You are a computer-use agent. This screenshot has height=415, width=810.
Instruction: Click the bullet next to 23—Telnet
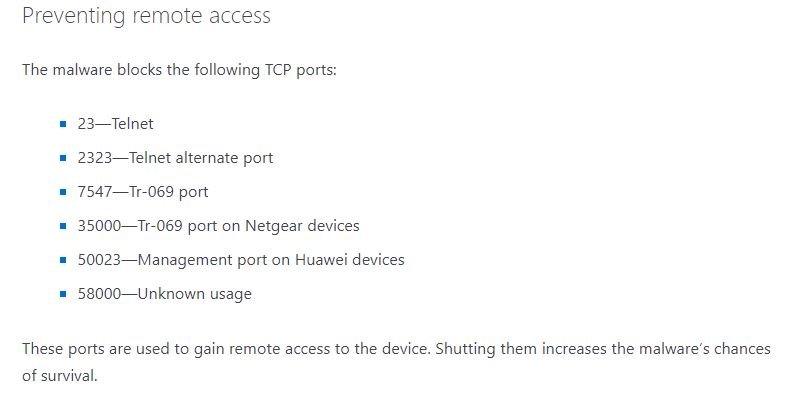click(x=63, y=124)
